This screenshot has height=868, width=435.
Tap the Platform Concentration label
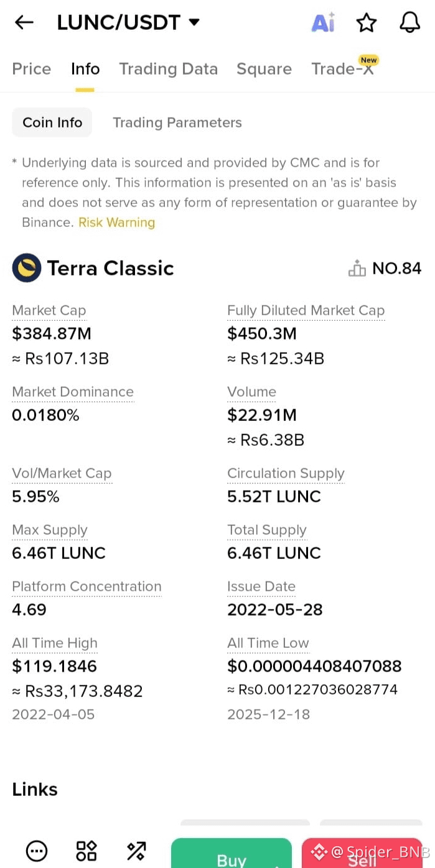coord(87,586)
